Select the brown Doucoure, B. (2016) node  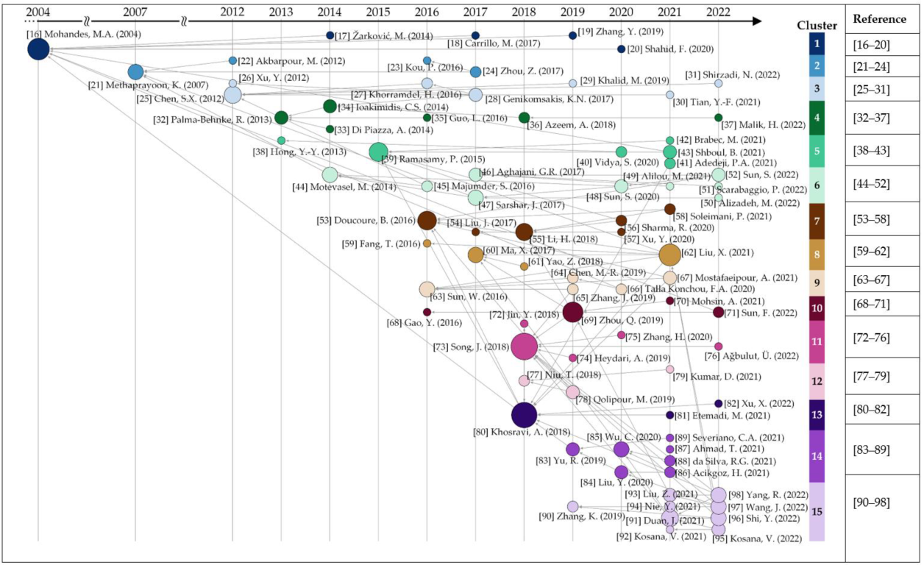[x=427, y=220]
